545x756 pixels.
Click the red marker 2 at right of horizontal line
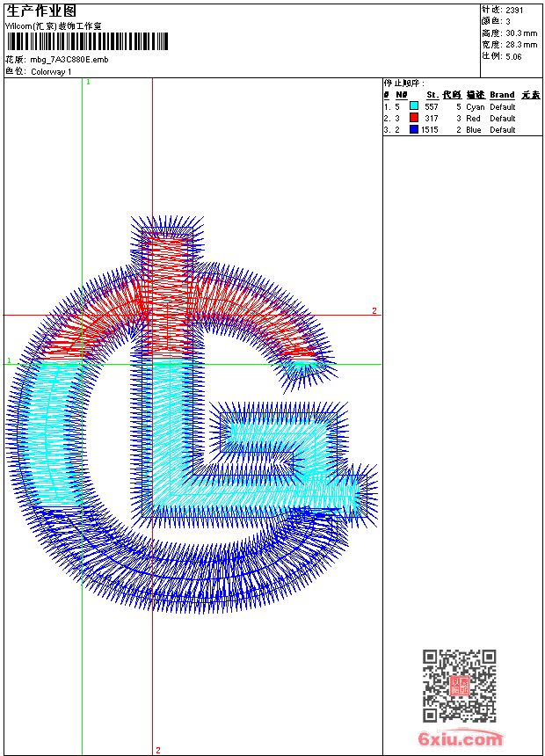tap(374, 311)
